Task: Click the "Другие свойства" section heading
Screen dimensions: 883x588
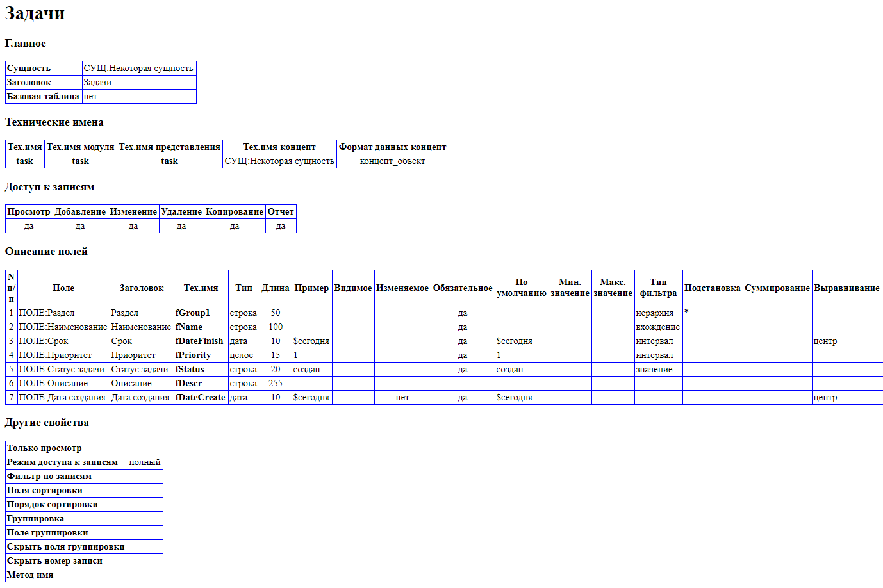Action: point(47,423)
